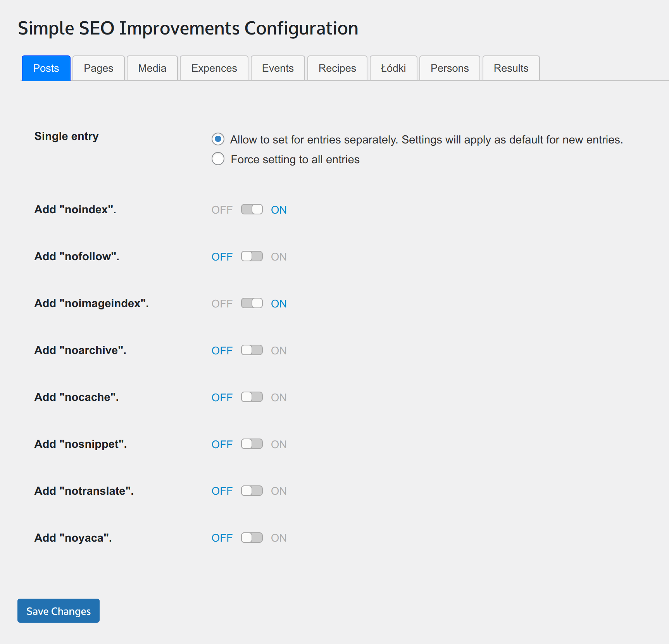Viewport: 669px width, 644px height.
Task: Click OFF label for noarchive
Action: coord(222,350)
